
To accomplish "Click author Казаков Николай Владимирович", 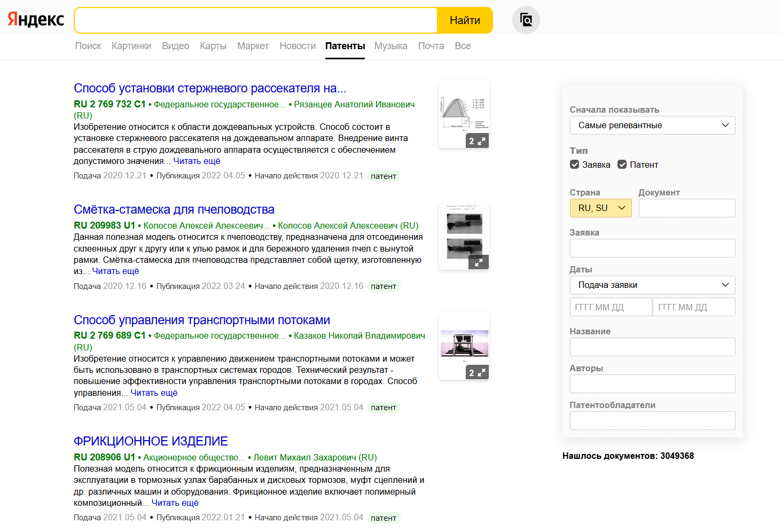I will (359, 335).
